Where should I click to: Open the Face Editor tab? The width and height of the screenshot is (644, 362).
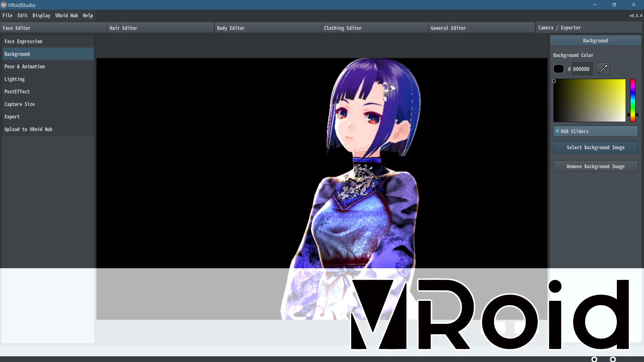16,28
